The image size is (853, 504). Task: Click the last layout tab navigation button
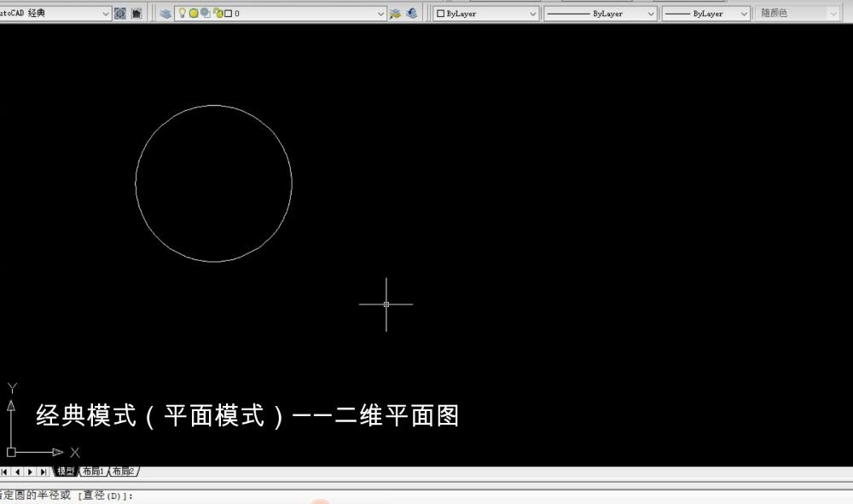point(43,470)
